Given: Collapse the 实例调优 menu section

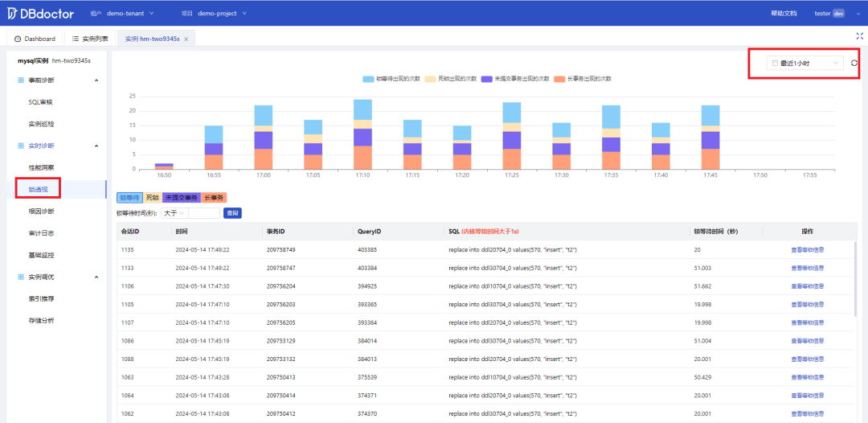Looking at the screenshot, I should (96, 277).
